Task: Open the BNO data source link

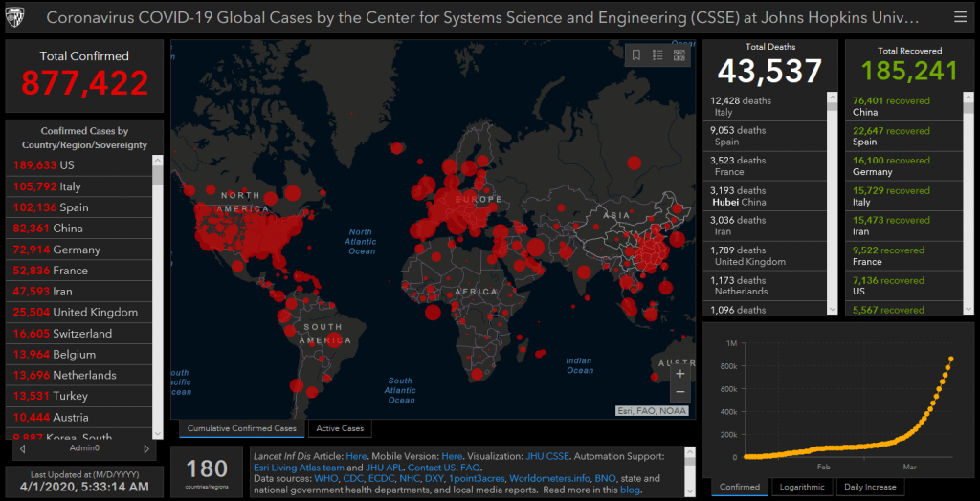Action: point(605,478)
